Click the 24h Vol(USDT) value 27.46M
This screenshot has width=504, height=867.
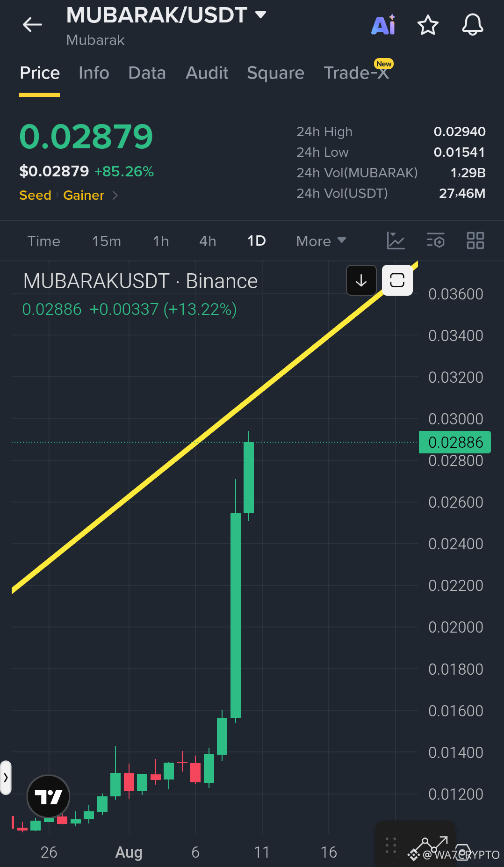coord(462,193)
